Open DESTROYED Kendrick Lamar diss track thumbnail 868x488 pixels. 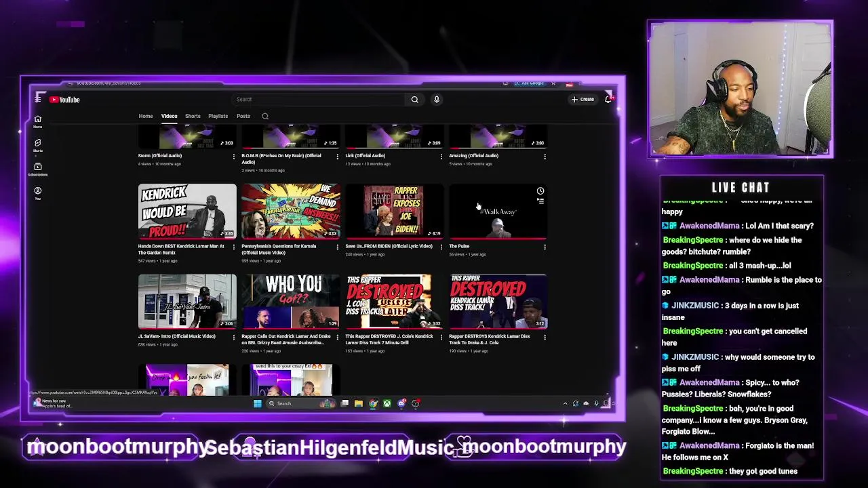point(498,302)
